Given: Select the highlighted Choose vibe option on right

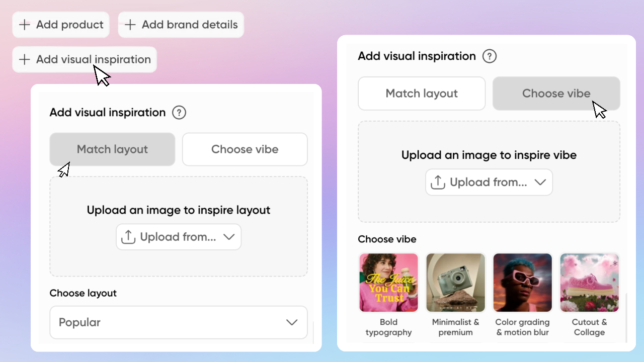Looking at the screenshot, I should (556, 94).
